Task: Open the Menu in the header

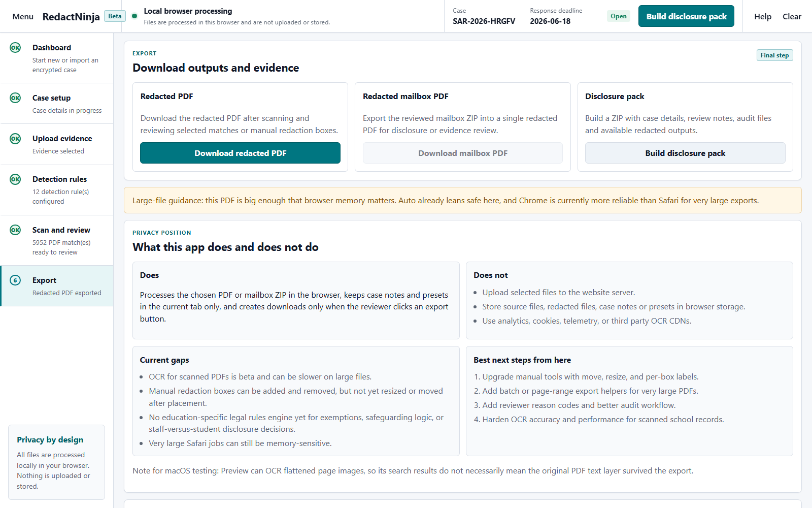Action: click(23, 16)
